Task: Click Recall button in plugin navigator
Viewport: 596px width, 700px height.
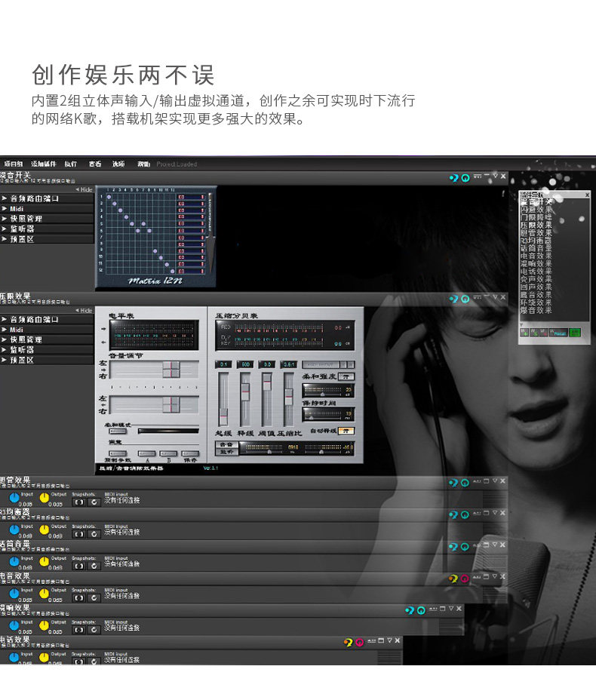Action: click(x=559, y=333)
